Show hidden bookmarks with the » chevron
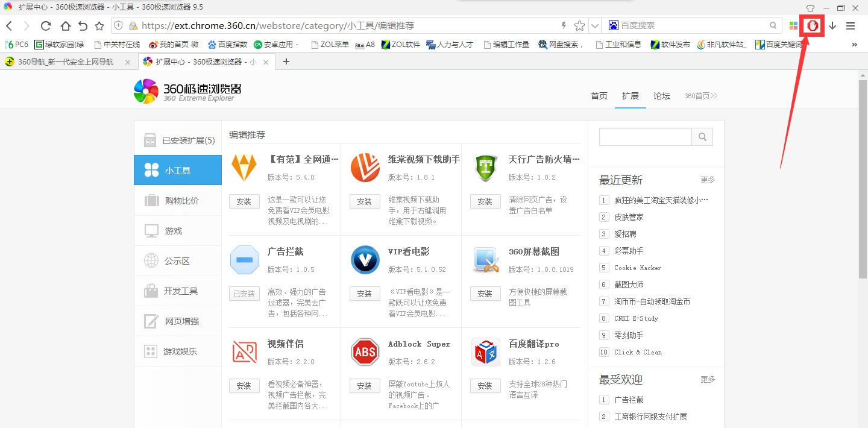 [854, 44]
